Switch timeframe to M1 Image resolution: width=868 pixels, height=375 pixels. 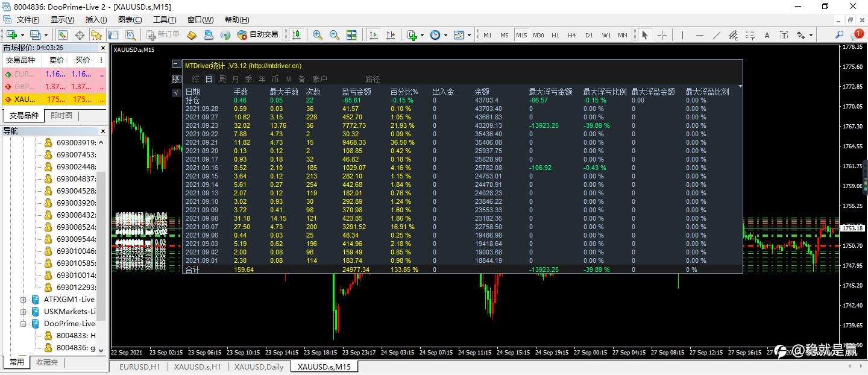tap(487, 35)
